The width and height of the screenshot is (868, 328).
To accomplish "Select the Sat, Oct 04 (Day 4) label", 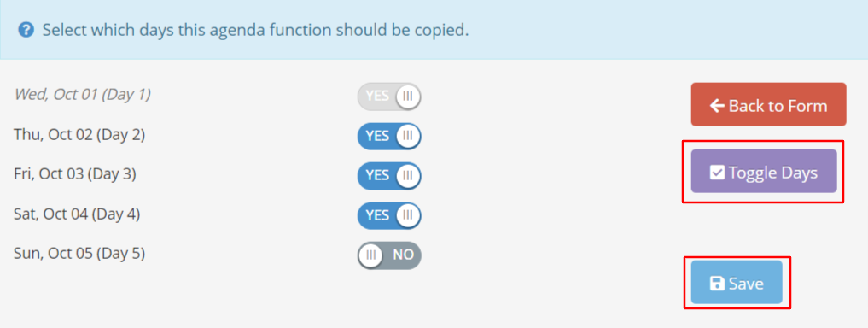I will pyautogui.click(x=77, y=214).
